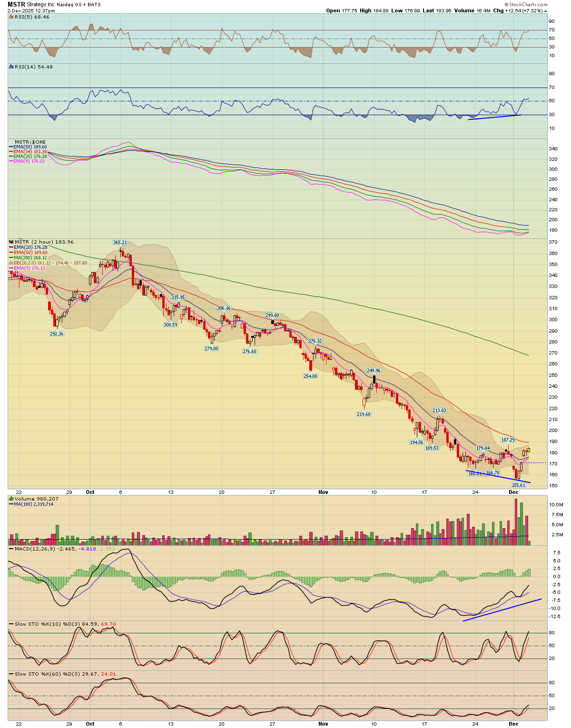Click the Bollinger Bands legend icon
Viewport: 571px width, 728px height.
11,263
